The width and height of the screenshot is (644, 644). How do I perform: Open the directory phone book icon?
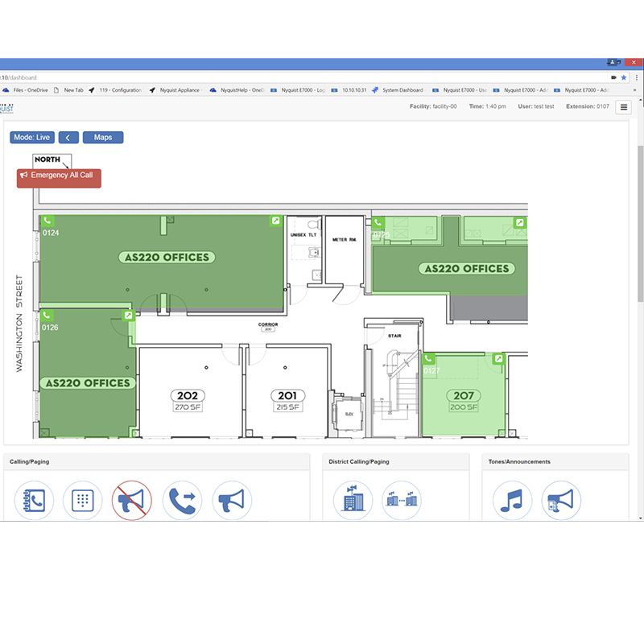point(34,500)
